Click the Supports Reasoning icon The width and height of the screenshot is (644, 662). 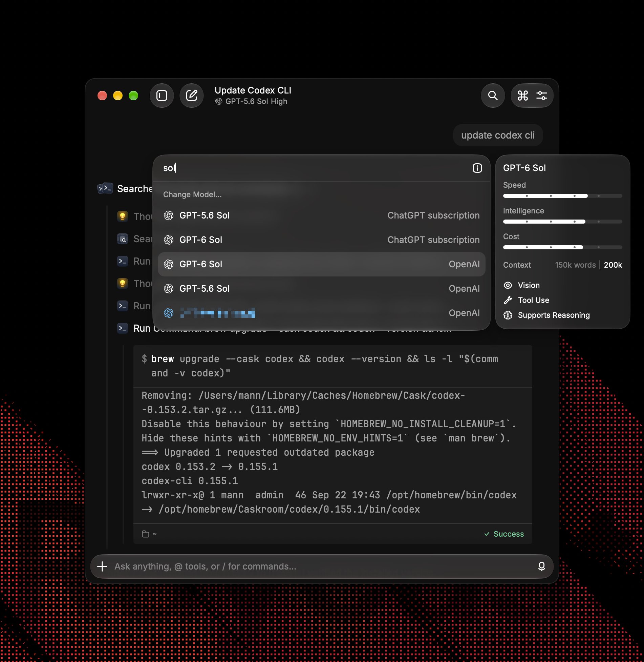click(x=508, y=315)
